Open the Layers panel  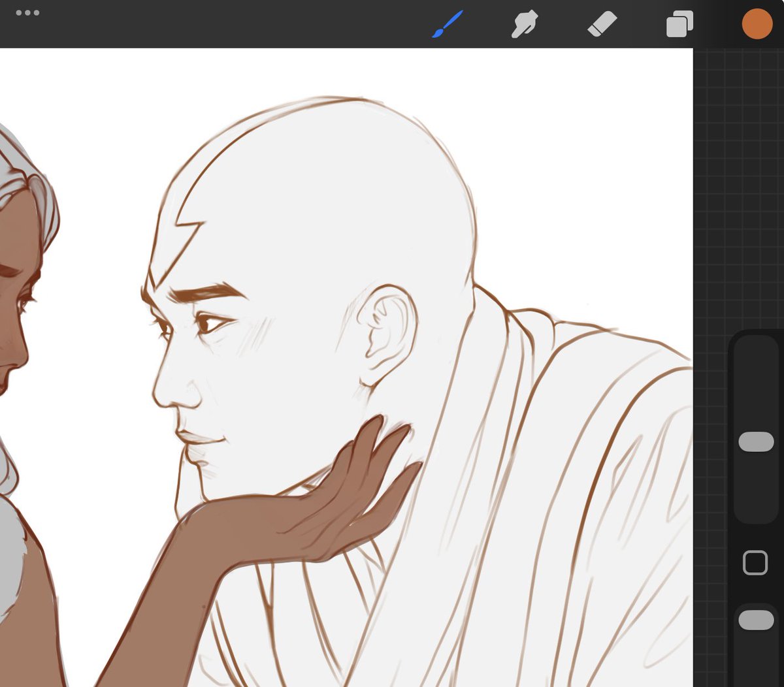pos(679,25)
